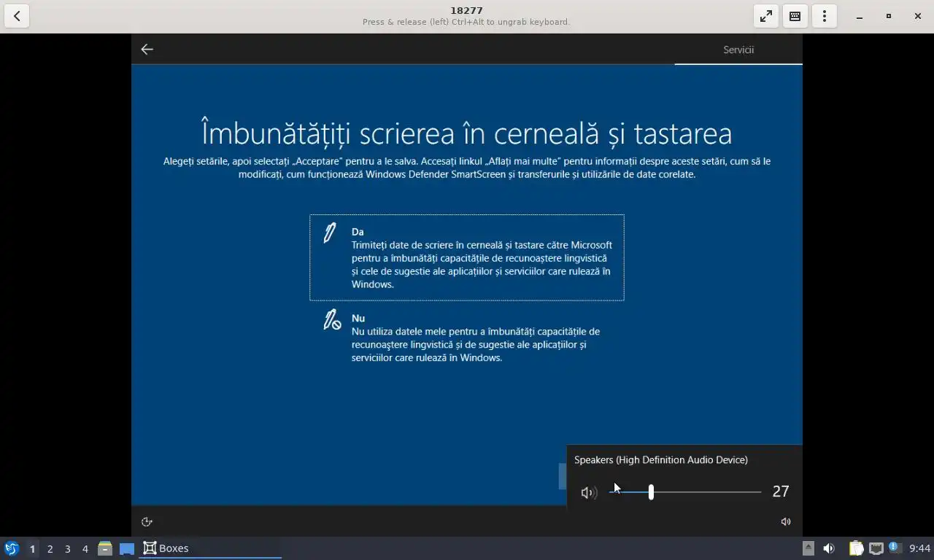Open the clipboard manager tray icon
The image size is (934, 560).
(856, 548)
